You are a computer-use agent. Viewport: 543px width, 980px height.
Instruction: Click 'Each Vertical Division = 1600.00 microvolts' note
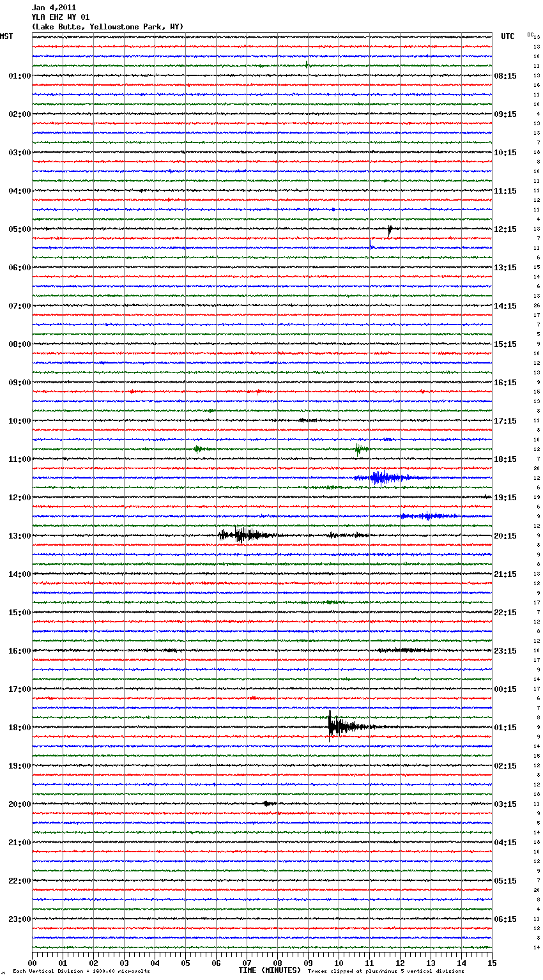81,972
